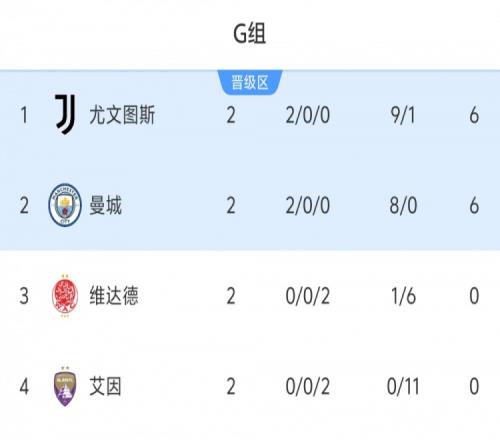
Task: Click Wydad's 0 points value
Action: click(474, 296)
